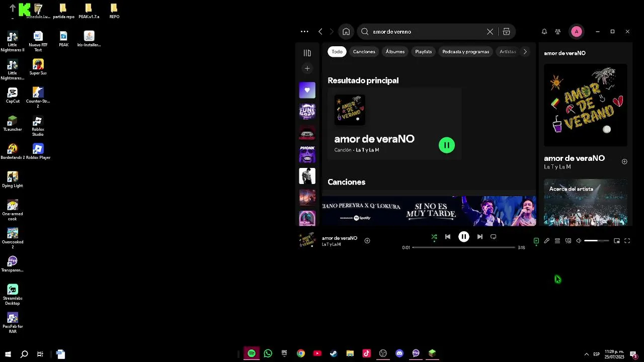The image size is (644, 362).
Task: Select the Álbumes filter chip
Action: pos(395,52)
